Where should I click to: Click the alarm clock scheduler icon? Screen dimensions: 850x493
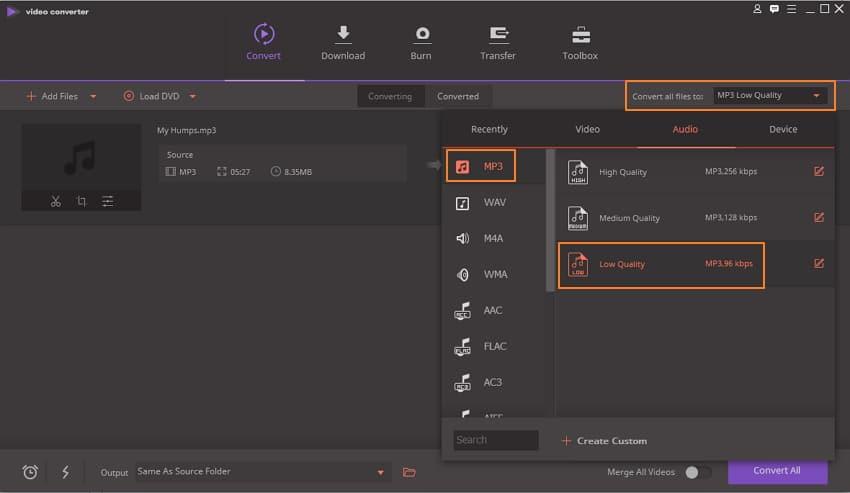[x=30, y=472]
